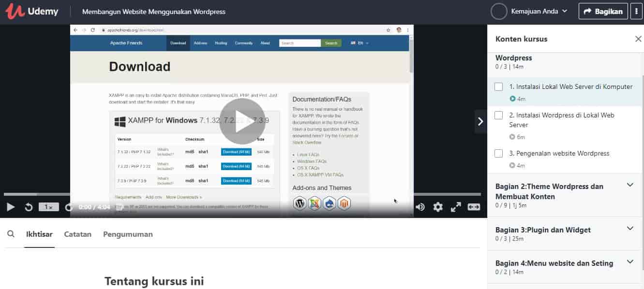Click course title Membangun Website Menggunakan Wordpress
The image size is (644, 289).
(x=154, y=12)
